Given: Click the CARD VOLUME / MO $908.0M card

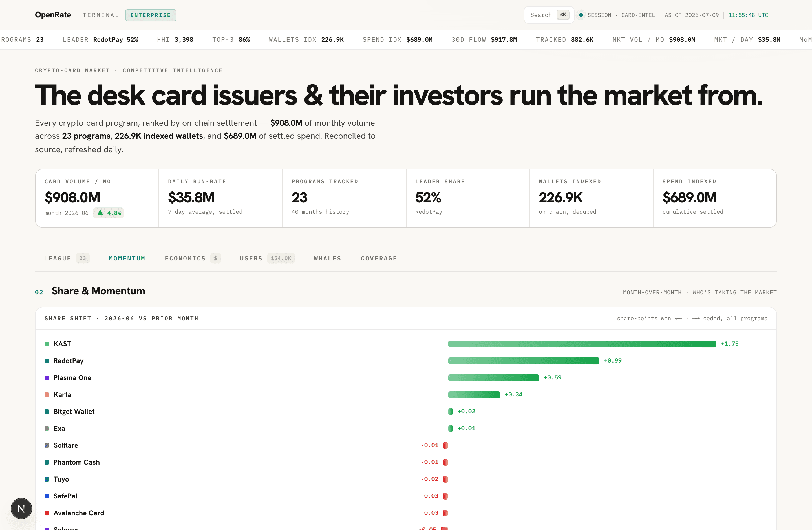Looking at the screenshot, I should coord(97,198).
